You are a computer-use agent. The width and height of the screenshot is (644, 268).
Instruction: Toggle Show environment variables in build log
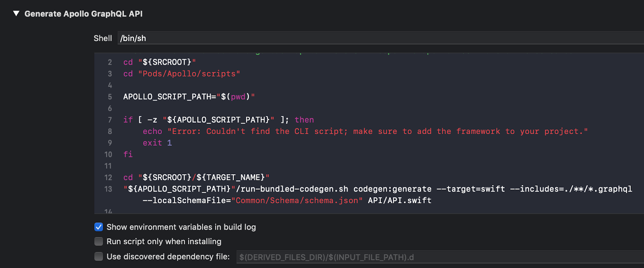[99, 227]
